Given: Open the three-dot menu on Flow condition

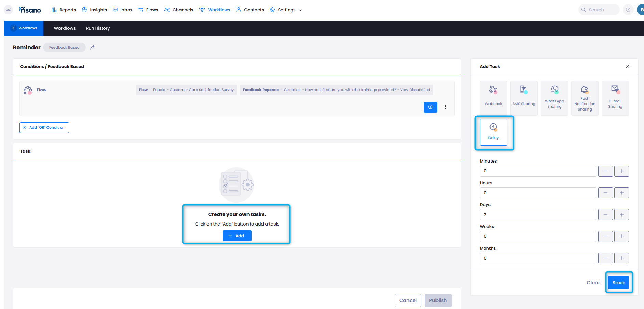Looking at the screenshot, I should [x=445, y=107].
